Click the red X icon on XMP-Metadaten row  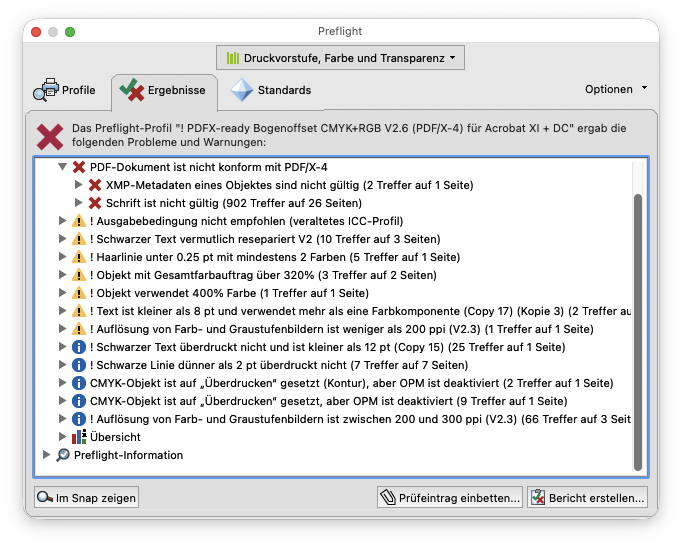95,185
